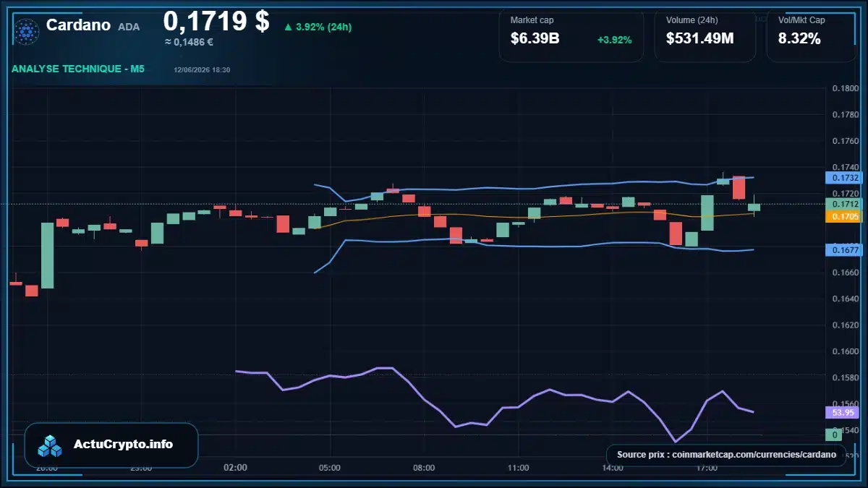
Task: Click the 0.1660 price axis label
Action: 846,273
